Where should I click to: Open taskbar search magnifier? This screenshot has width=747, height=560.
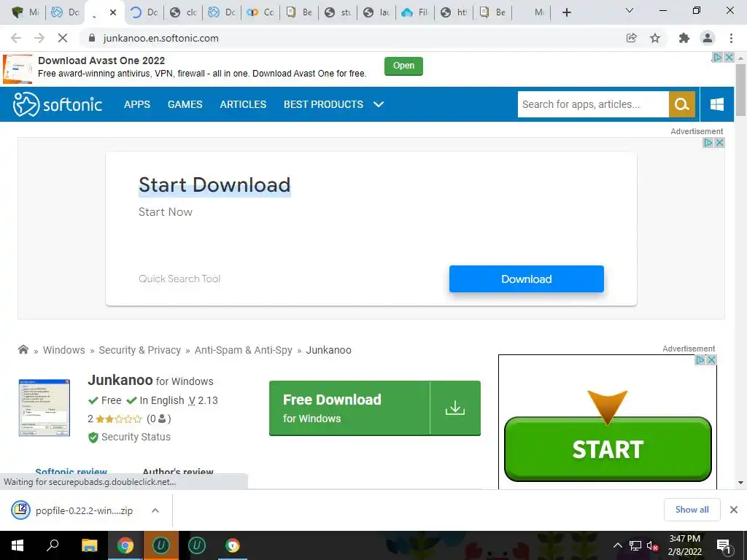(53, 545)
